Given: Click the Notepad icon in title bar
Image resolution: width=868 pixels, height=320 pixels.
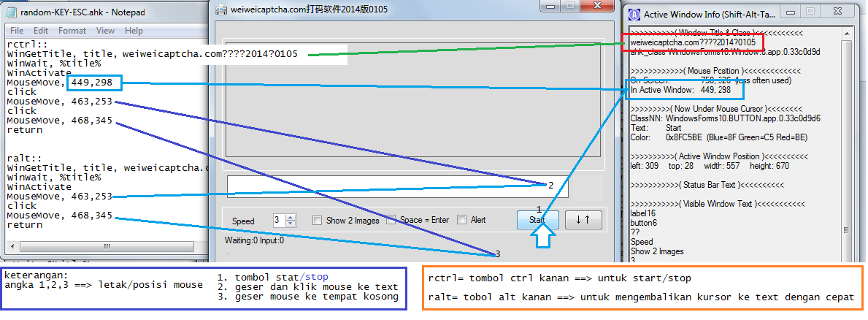Looking at the screenshot, I should point(10,13).
